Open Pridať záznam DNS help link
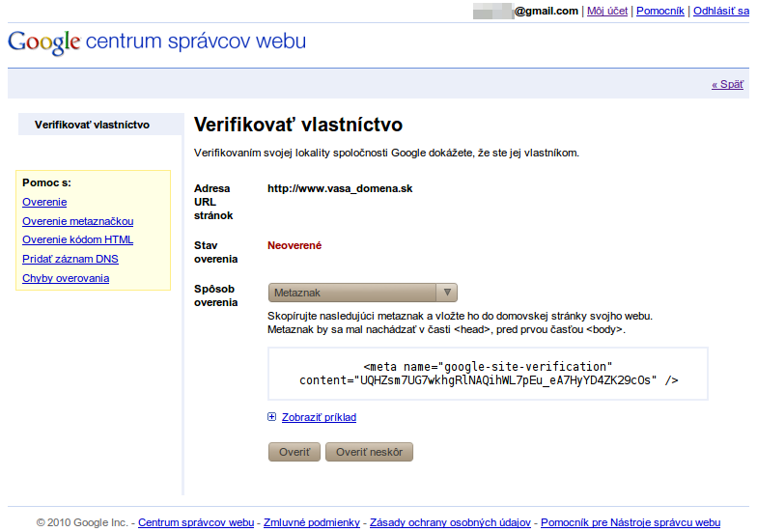This screenshot has width=757, height=532. tap(70, 259)
